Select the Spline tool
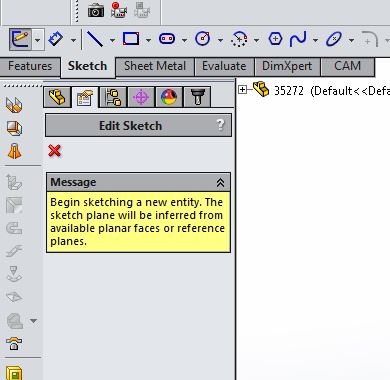 (298, 39)
